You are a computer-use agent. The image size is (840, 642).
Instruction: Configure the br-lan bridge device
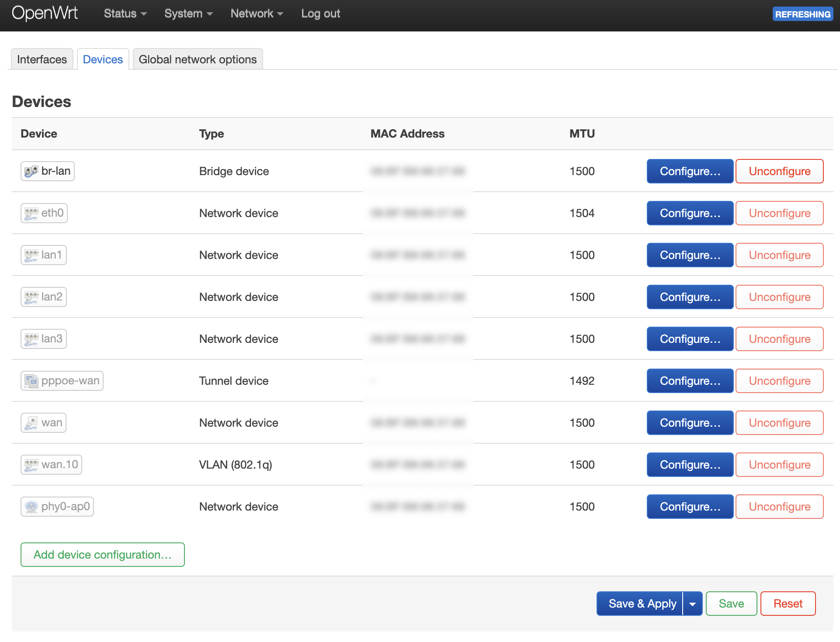pos(690,171)
